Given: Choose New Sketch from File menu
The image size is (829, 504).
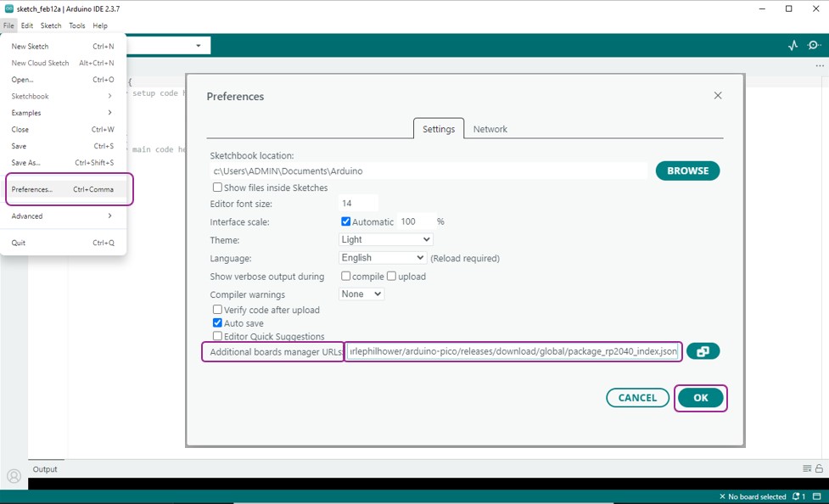Looking at the screenshot, I should (x=64, y=47).
